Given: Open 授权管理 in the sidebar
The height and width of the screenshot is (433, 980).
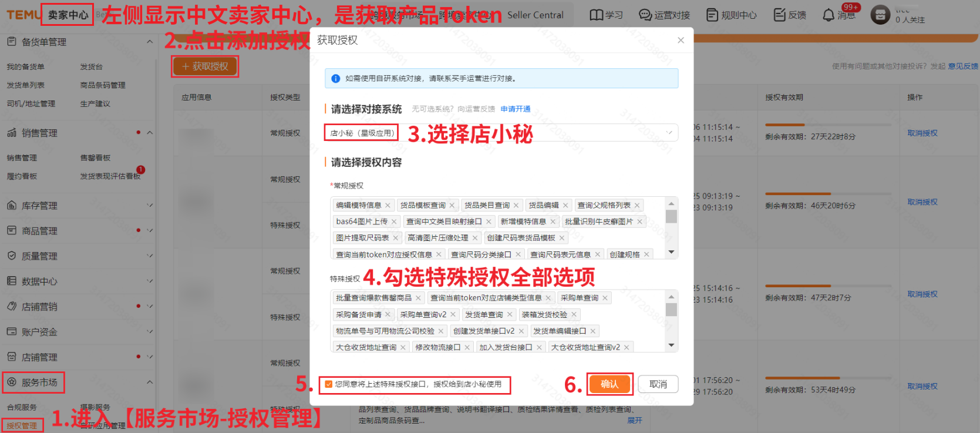Looking at the screenshot, I should point(22,425).
